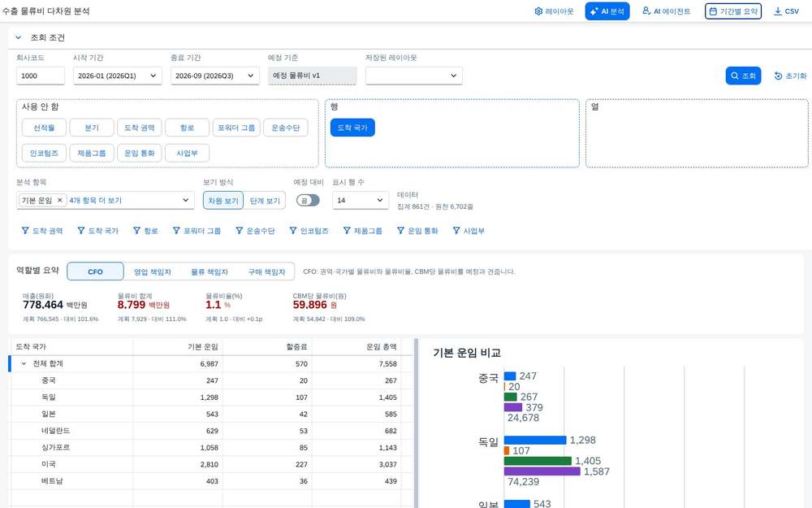The image size is (812, 508).
Task: Open the AI 에이전트 agent panel
Action: point(667,11)
